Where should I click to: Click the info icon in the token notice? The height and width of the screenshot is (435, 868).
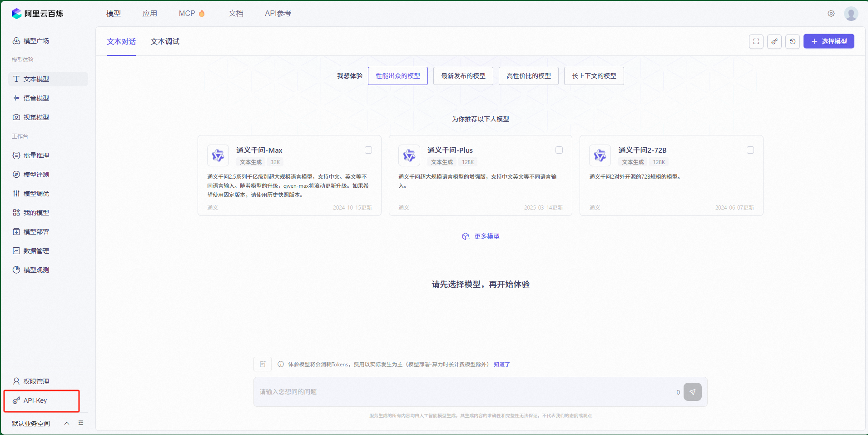click(281, 365)
